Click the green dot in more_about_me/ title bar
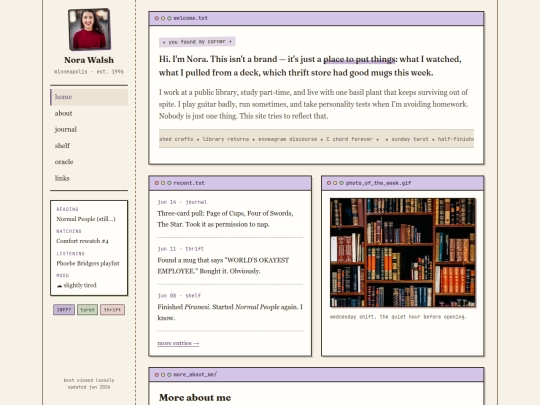540x405 pixels. 169,375
